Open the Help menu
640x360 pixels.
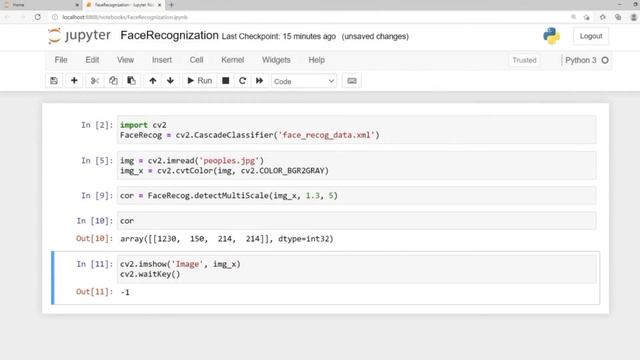(316, 60)
